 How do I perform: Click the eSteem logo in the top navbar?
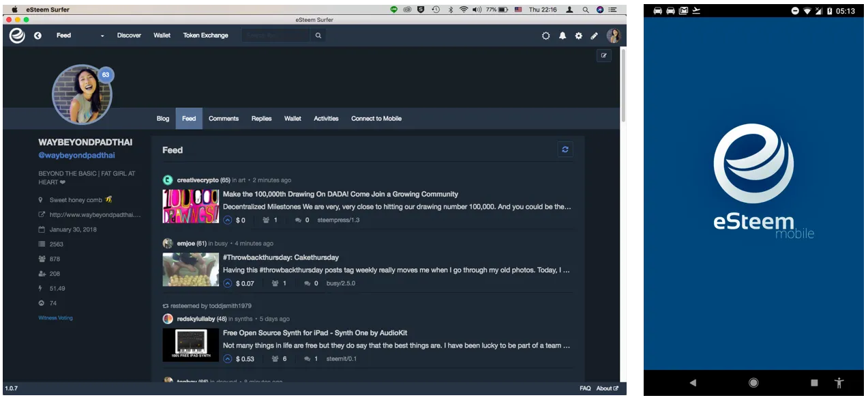coord(17,35)
